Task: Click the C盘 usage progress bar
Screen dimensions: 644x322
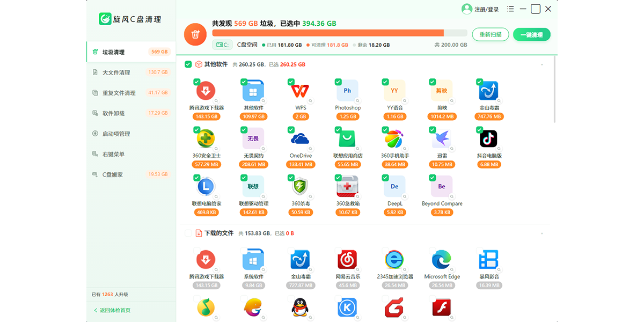Action: [339, 33]
